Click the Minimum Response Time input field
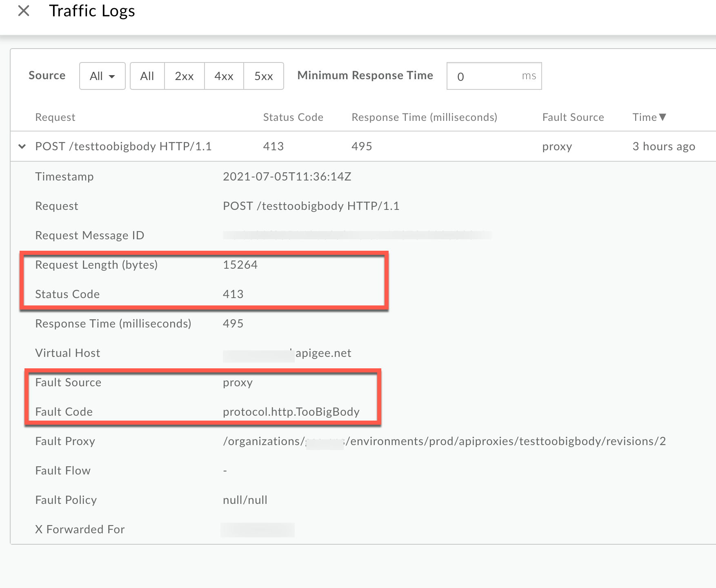Image resolution: width=716 pixels, height=588 pixels. click(486, 76)
